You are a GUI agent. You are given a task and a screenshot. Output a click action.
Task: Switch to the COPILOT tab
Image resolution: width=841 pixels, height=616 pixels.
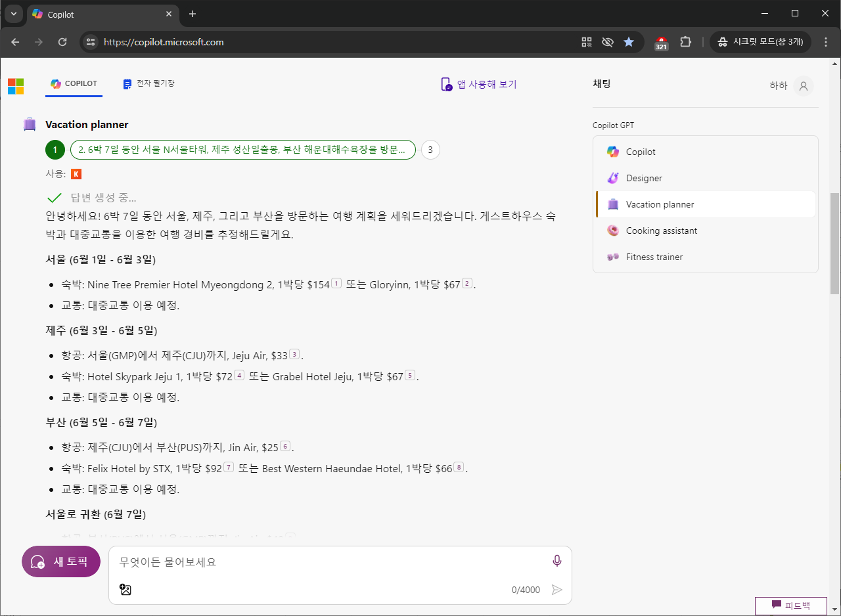[74, 84]
